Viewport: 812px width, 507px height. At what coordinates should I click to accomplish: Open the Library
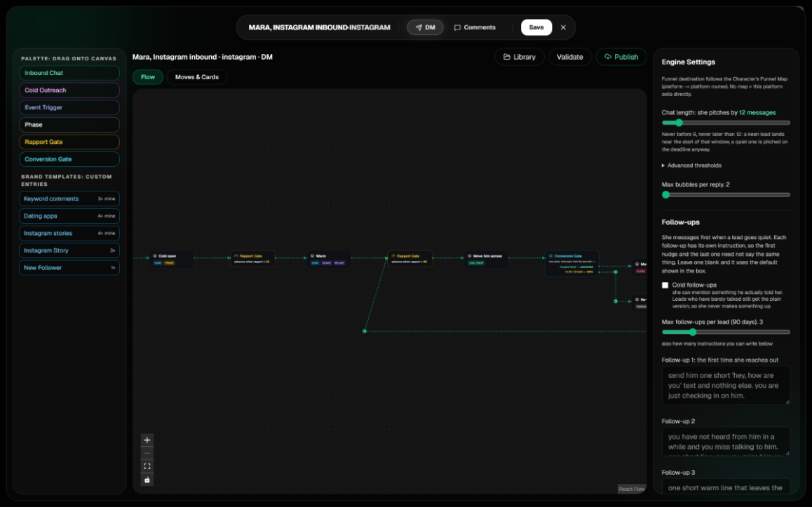tap(520, 57)
